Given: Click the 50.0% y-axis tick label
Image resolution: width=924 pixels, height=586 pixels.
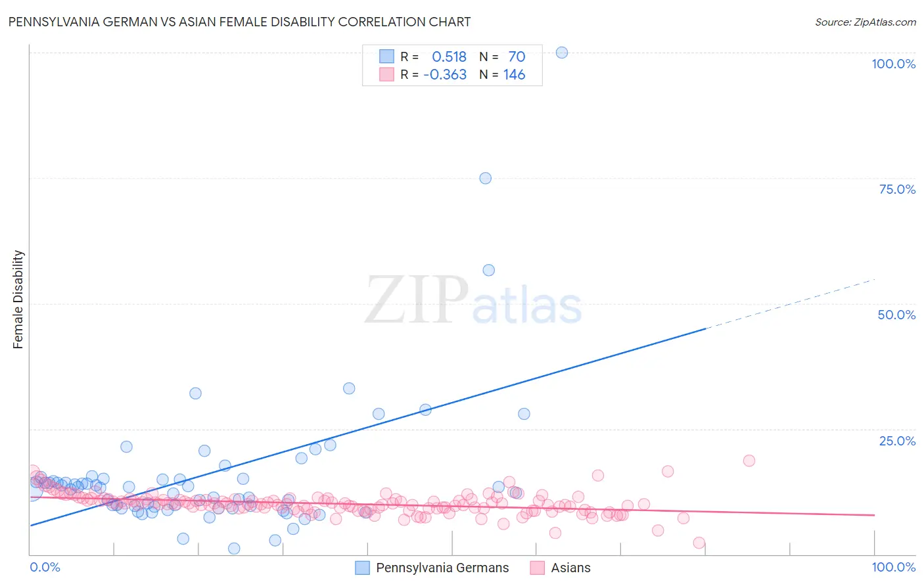Looking at the screenshot, I should 896,315.
